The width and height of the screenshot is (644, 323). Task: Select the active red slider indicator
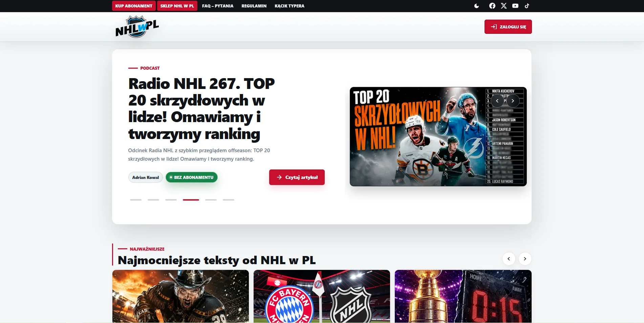click(x=191, y=200)
